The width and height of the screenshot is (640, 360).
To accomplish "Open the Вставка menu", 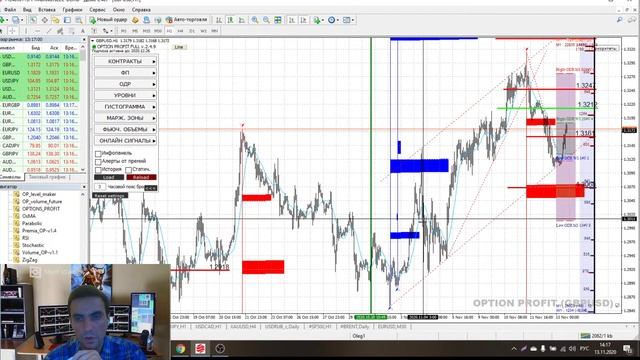I will pyautogui.click(x=47, y=9).
